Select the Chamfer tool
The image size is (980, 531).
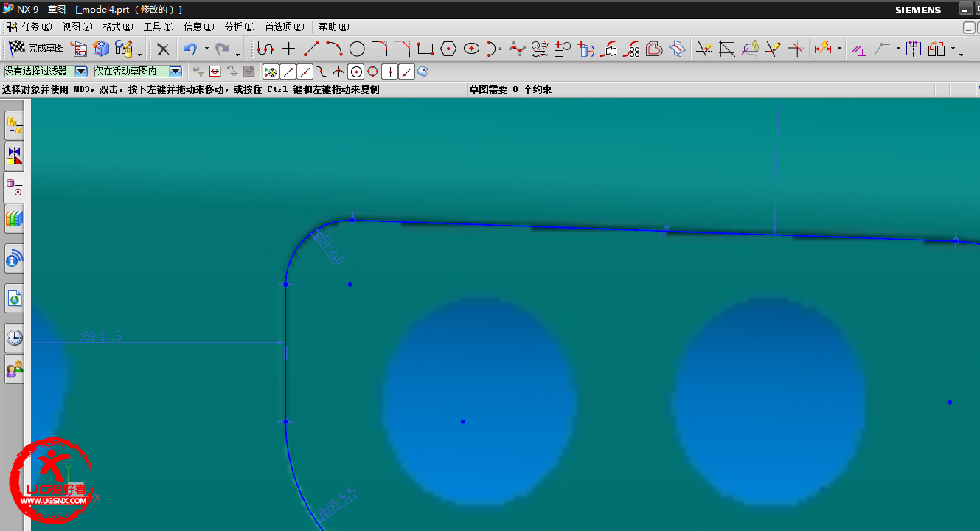(403, 49)
